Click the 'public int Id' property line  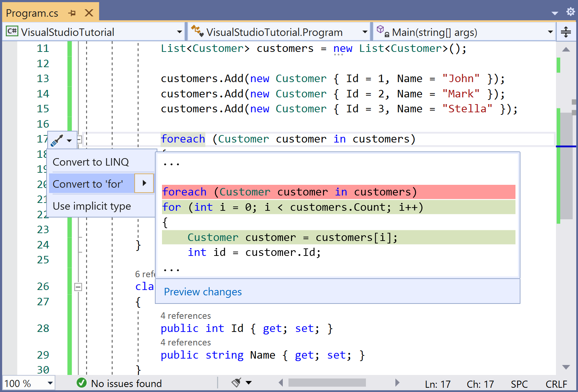tap(247, 328)
